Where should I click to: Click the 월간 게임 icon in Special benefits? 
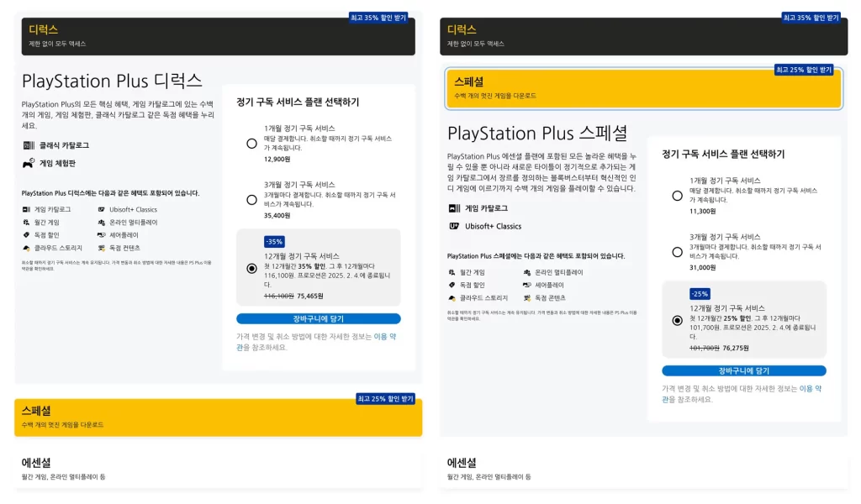click(452, 271)
